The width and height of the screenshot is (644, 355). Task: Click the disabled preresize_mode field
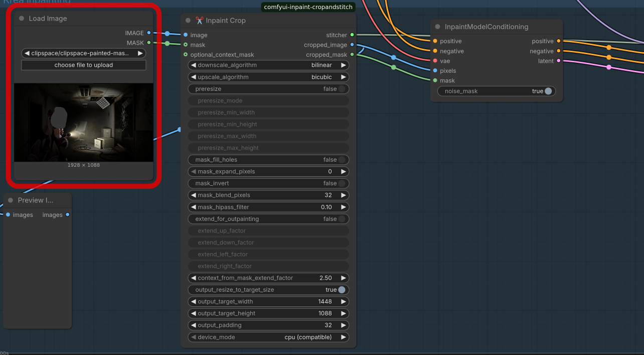click(268, 101)
